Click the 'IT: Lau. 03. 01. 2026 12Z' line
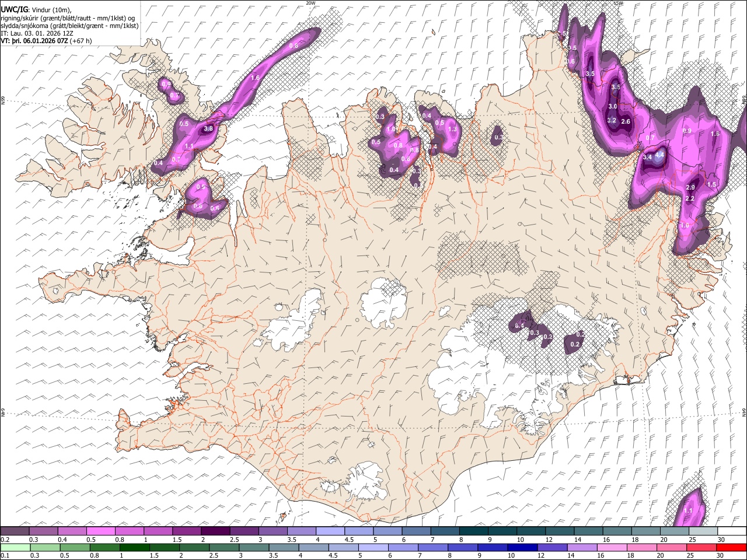Viewport: 747px width, 560px height. [x=37, y=33]
